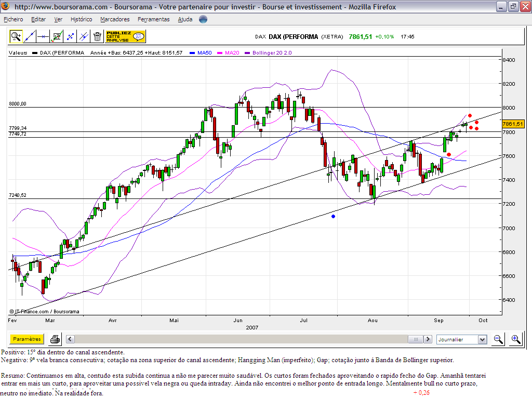Click the Valeurs legend label
The width and height of the screenshot is (532, 399).
[x=18, y=53]
